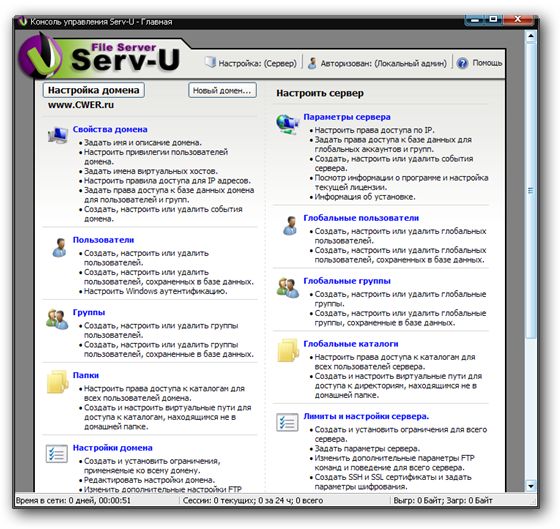The image size is (560, 529).
Task: Click the scrollbar up arrow
Action: pos(530,36)
